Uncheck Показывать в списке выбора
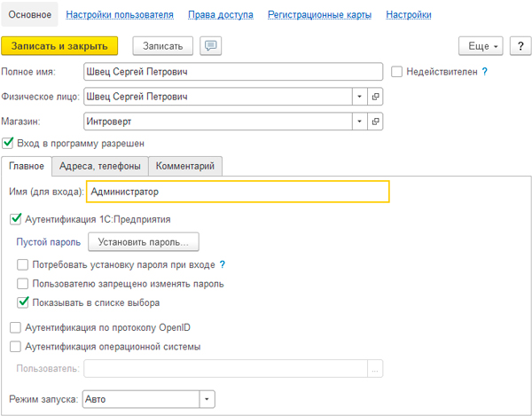This screenshot has width=532, height=416. click(23, 302)
